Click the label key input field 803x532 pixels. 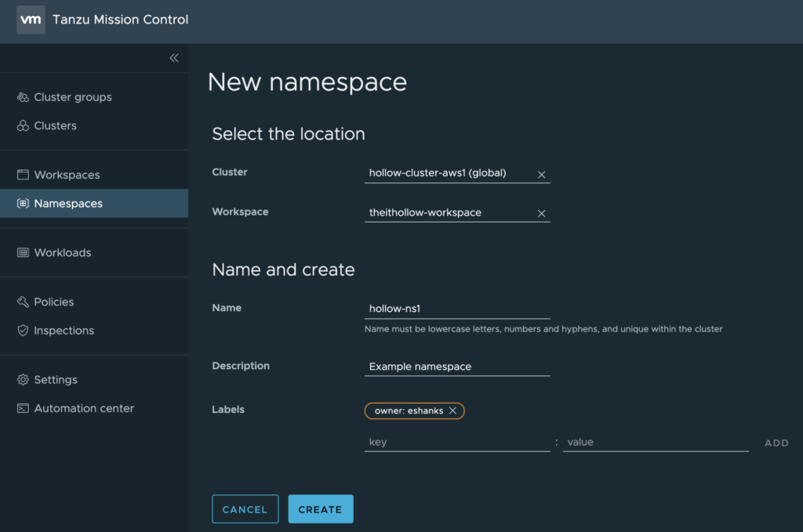pos(456,442)
